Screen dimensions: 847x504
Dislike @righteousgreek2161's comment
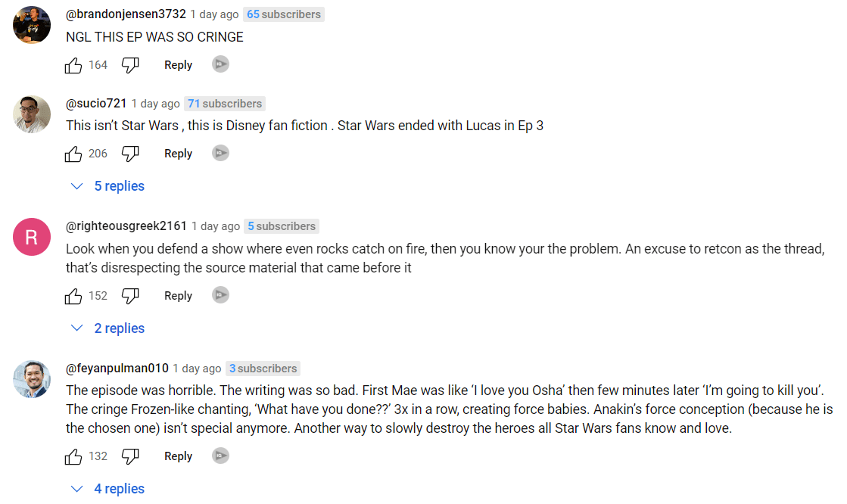click(x=130, y=297)
